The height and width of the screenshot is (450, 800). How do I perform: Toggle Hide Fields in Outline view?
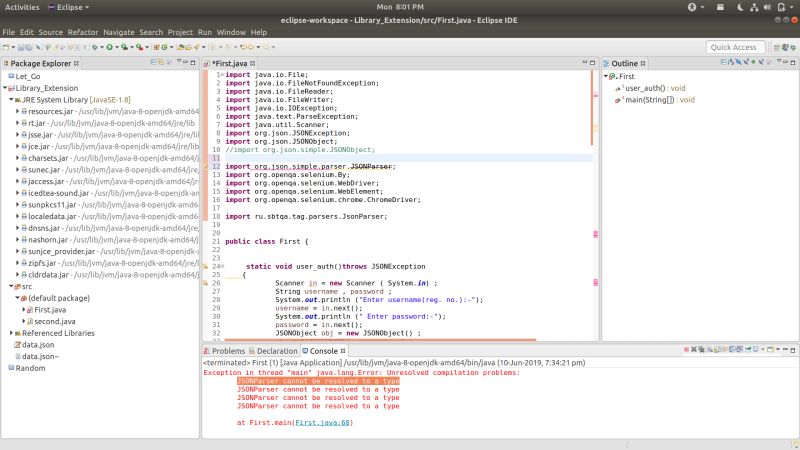(739, 63)
